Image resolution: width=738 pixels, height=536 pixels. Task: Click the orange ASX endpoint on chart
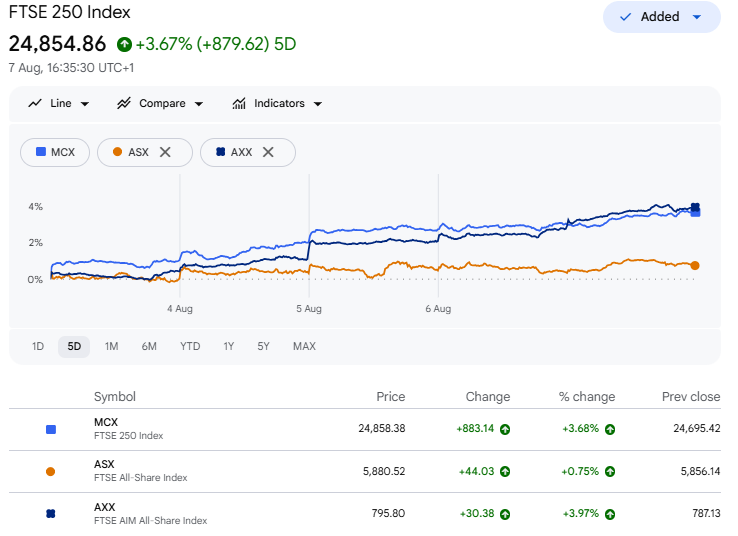pos(695,266)
